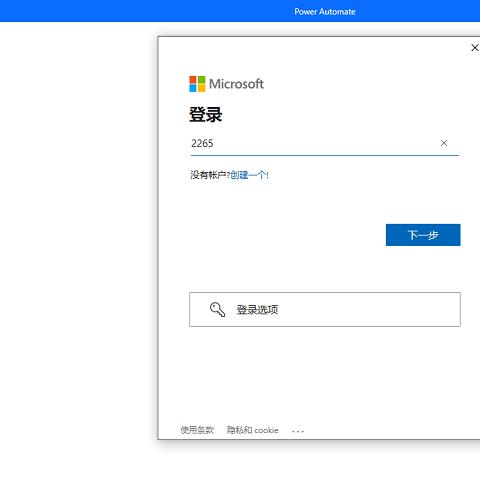Screen dimensions: 480x498
Task: Click the Power Automate title text
Action: 325,12
